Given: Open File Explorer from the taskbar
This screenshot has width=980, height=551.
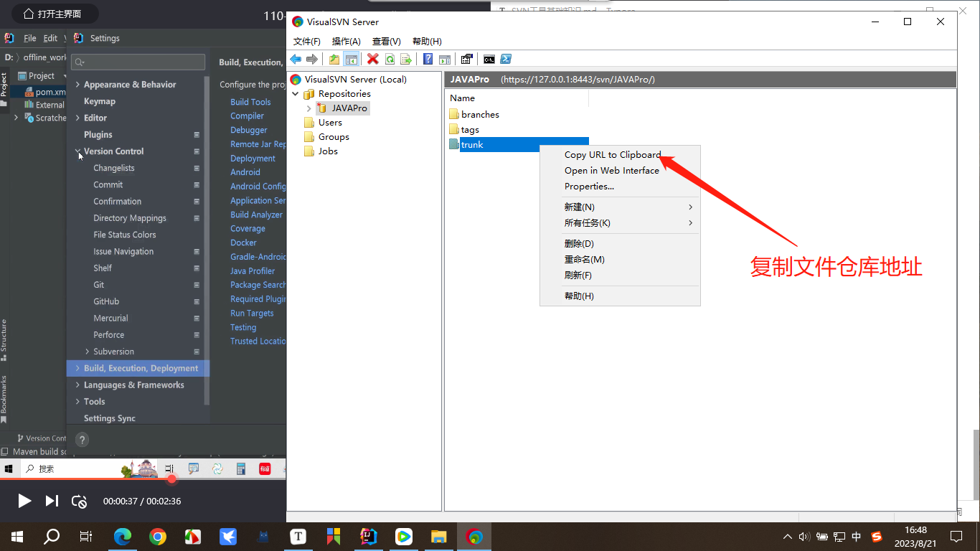Looking at the screenshot, I should pyautogui.click(x=438, y=536).
